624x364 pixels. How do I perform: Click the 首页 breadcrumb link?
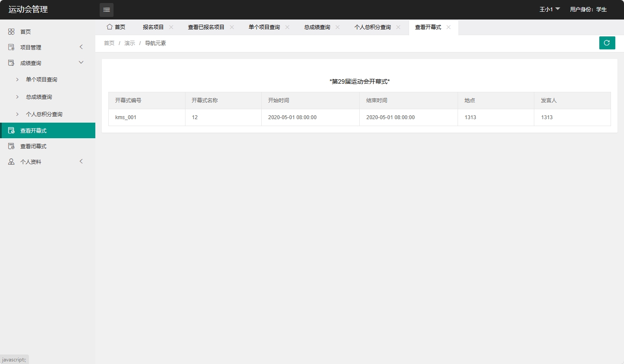109,43
